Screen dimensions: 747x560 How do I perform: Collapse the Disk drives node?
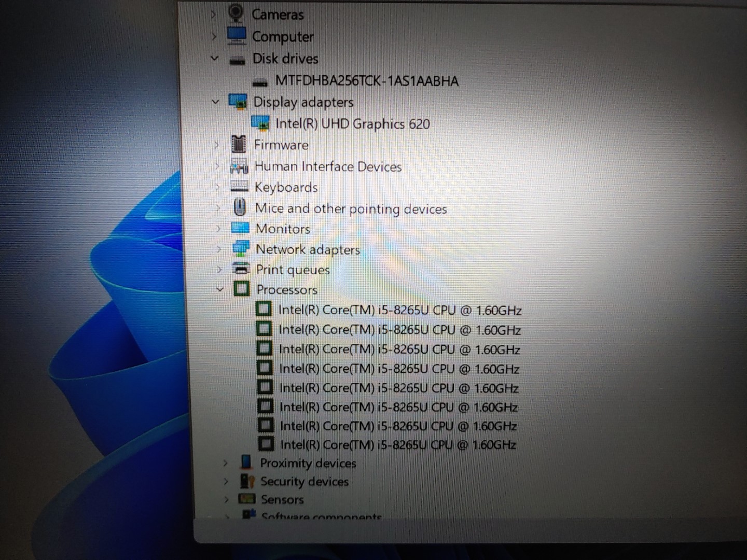(214, 59)
